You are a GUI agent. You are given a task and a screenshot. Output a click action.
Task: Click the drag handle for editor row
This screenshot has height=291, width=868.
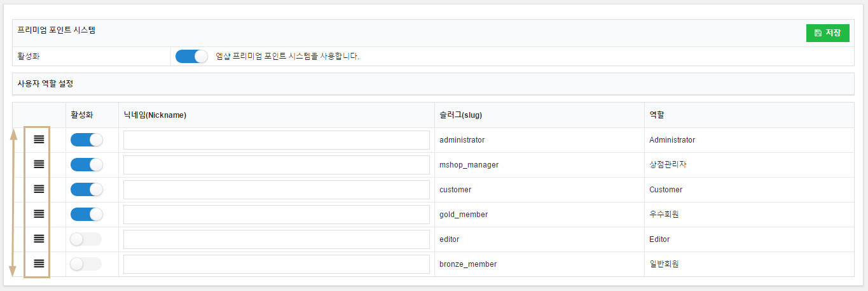[39, 239]
